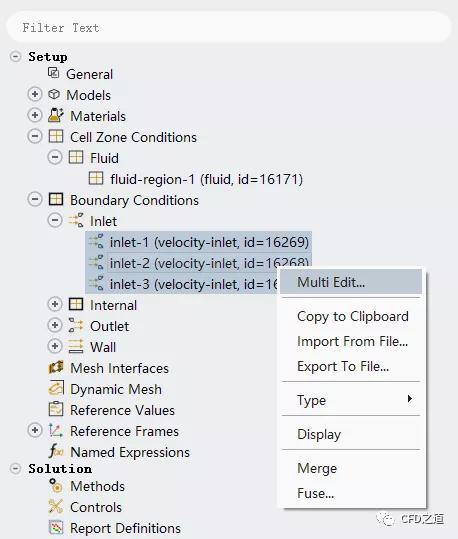
Task: Click the Named Expressions function icon
Action: (56, 451)
